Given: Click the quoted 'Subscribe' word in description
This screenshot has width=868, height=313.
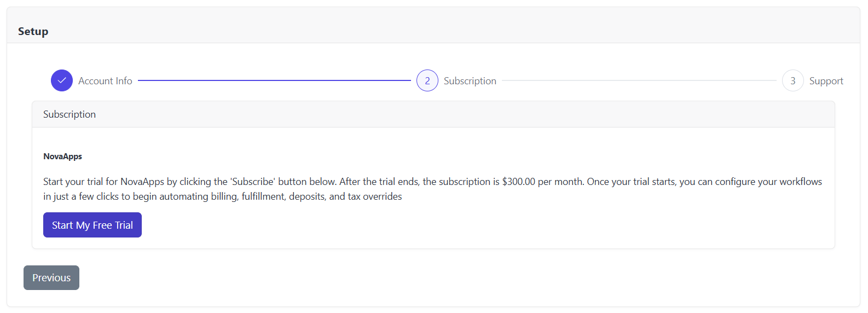Looking at the screenshot, I should 252,182.
